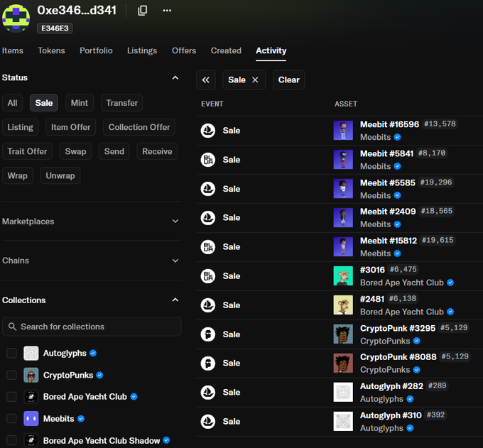Open the three-dot more options menu
Screen dimensions: 483x448
pyautogui.click(x=167, y=11)
